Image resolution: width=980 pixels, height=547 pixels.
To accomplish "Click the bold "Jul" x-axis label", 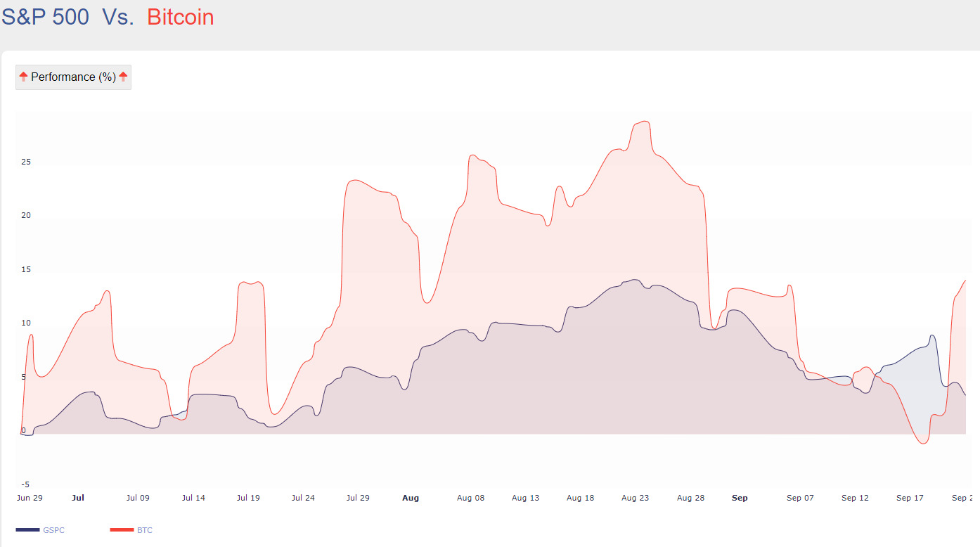I will [x=78, y=498].
